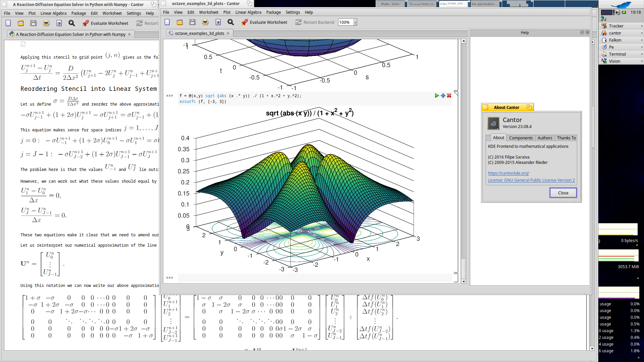
Task: Close the octave_examples_3d_plots tab
Action: point(228,33)
